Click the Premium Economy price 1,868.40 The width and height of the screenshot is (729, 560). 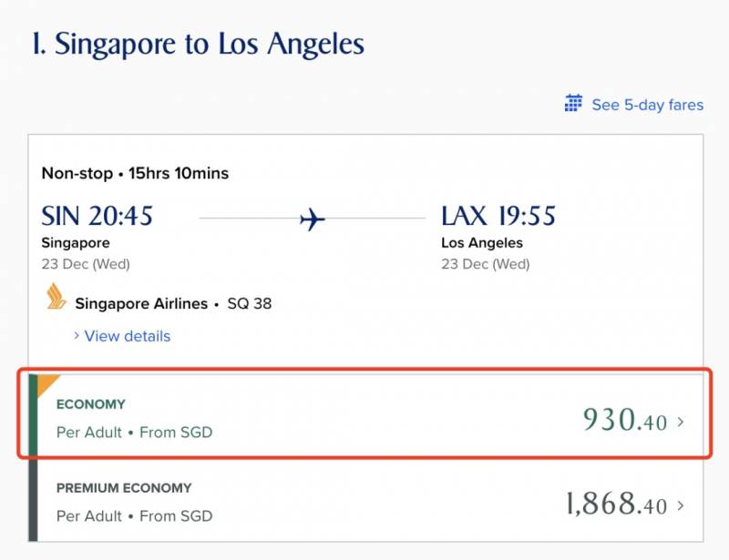click(616, 504)
